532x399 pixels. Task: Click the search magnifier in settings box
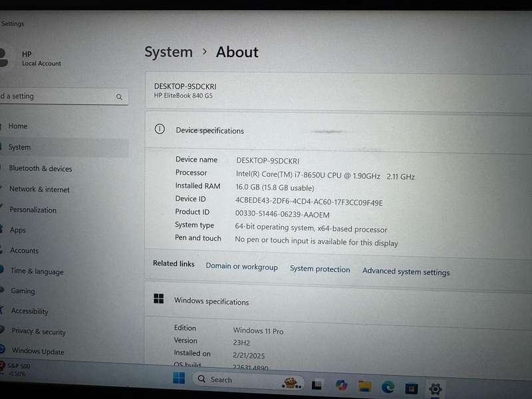pos(119,97)
